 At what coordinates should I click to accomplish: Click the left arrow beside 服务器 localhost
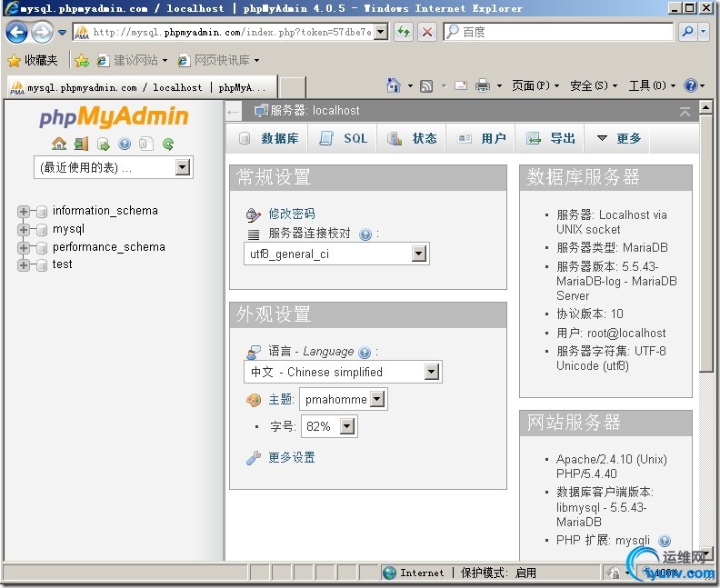click(234, 112)
